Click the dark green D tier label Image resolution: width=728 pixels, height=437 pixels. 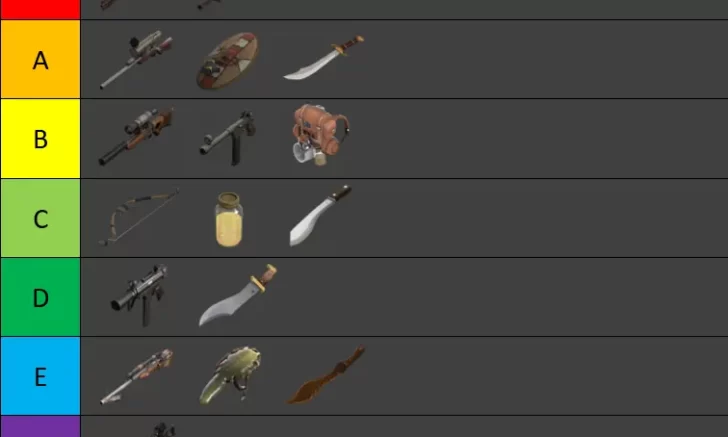[x=40, y=297]
